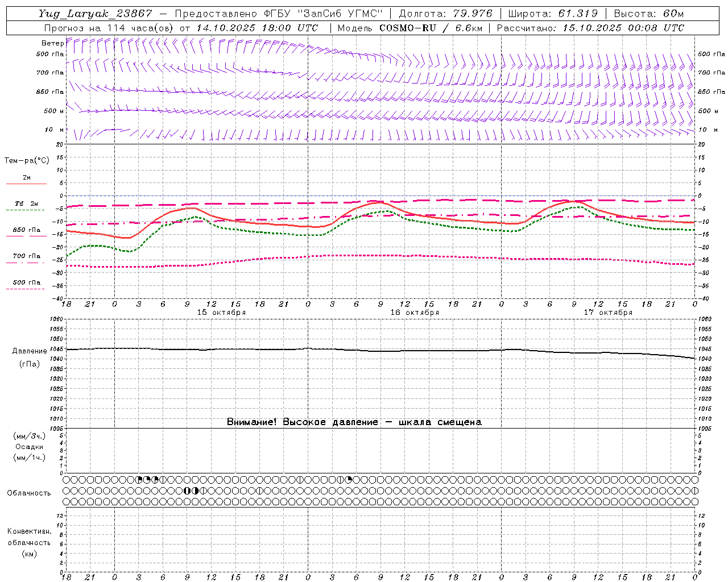Image resolution: width=728 pixels, height=582 pixels.
Task: Click the (км) unit label
Action: click(x=29, y=554)
